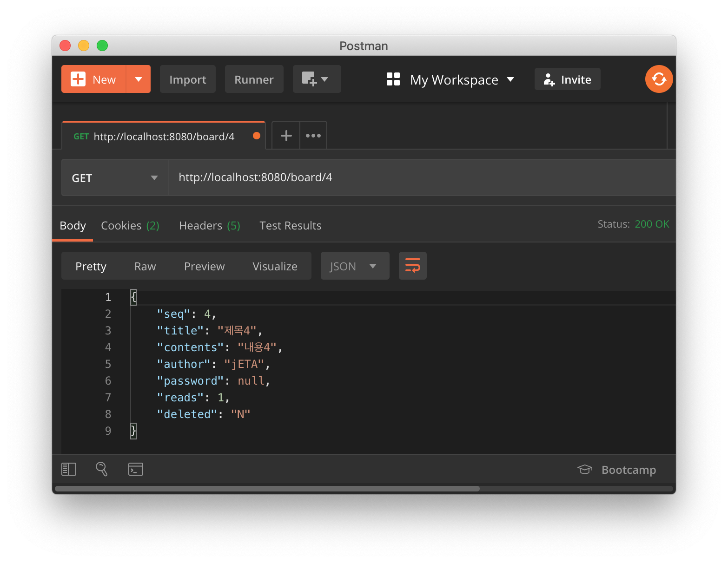Switch to the Test Results tab
The width and height of the screenshot is (728, 563).
coord(290,226)
